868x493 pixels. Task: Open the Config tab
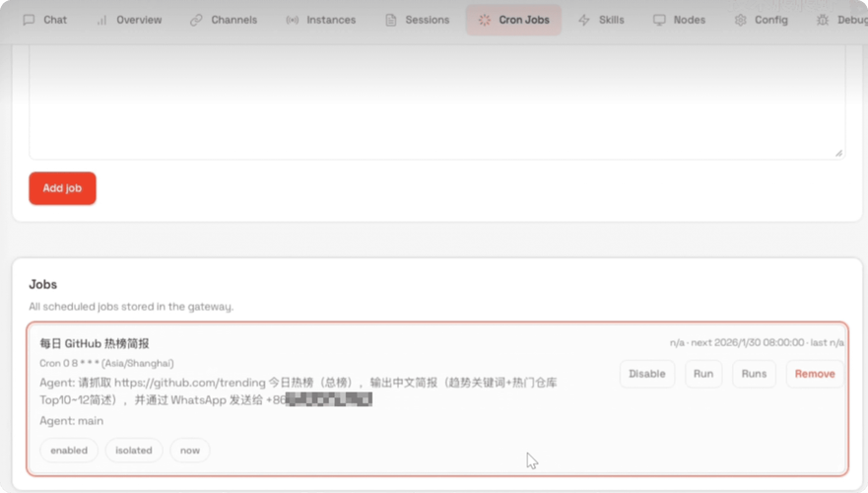pyautogui.click(x=762, y=20)
